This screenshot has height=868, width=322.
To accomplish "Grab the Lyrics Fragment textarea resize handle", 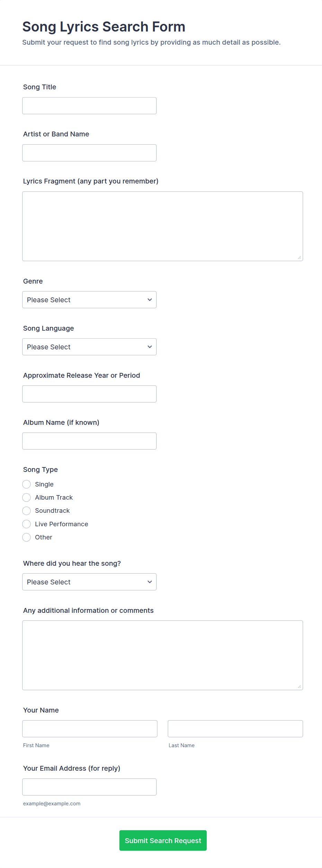I will point(299,258).
